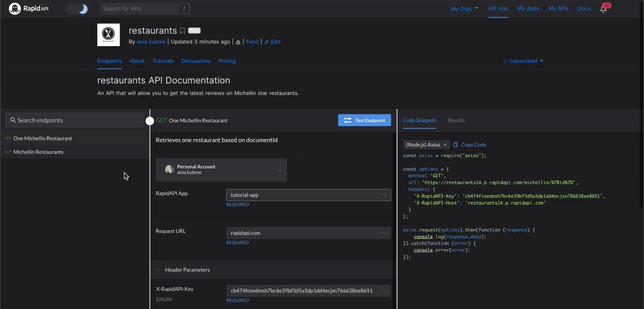Go to the API Hub tab
The width and height of the screenshot is (644, 309).
(498, 9)
